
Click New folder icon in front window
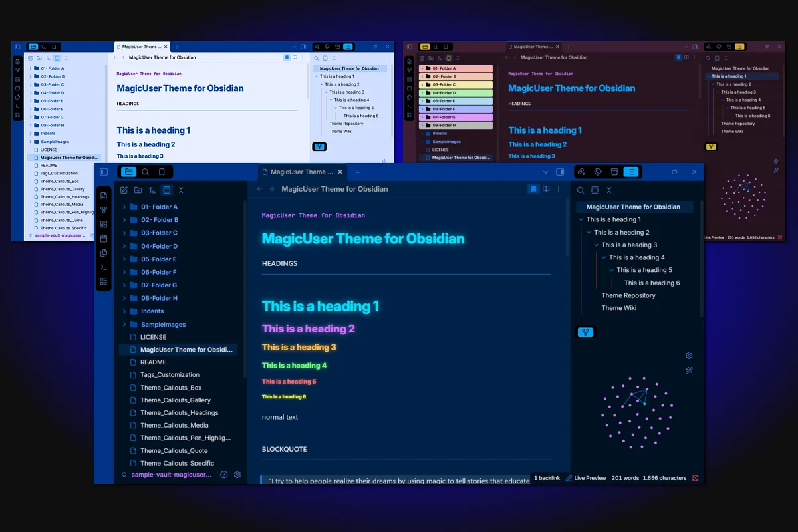tap(138, 190)
